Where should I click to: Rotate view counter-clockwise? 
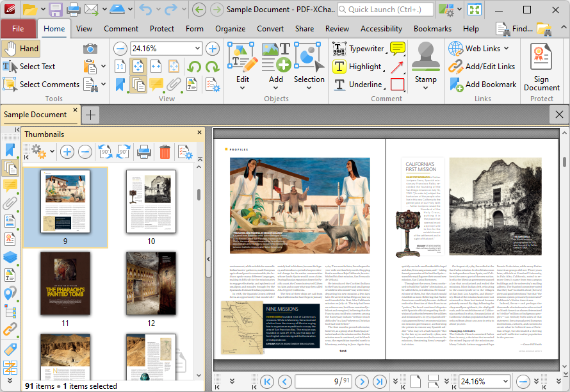[x=195, y=67]
